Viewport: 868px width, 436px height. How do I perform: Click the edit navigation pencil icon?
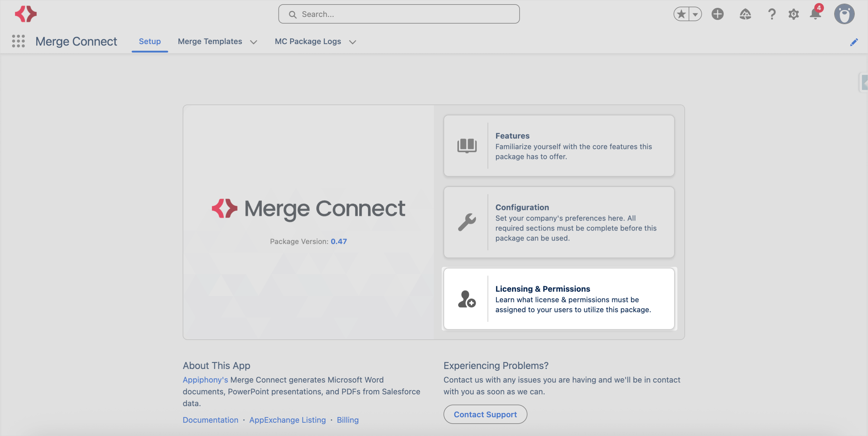[853, 42]
